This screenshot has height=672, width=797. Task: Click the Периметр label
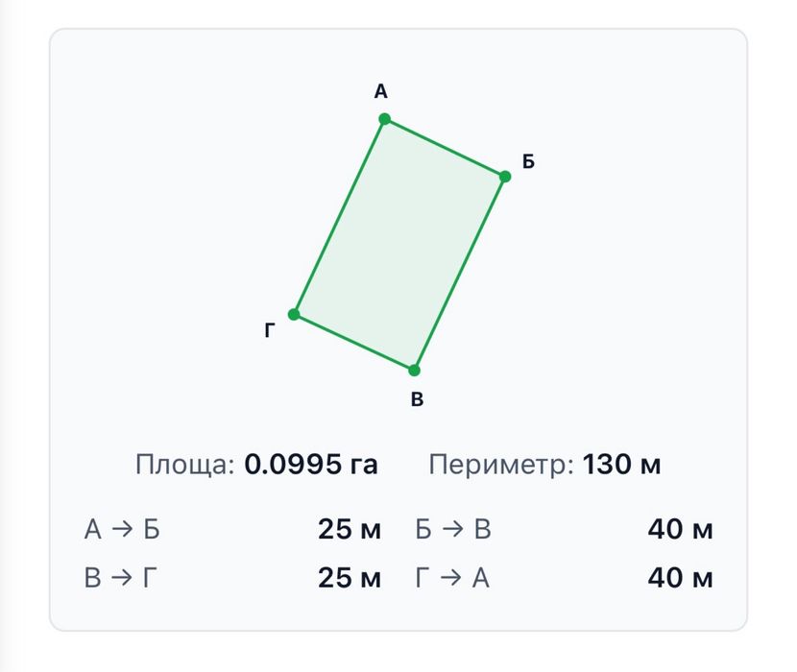point(501,465)
